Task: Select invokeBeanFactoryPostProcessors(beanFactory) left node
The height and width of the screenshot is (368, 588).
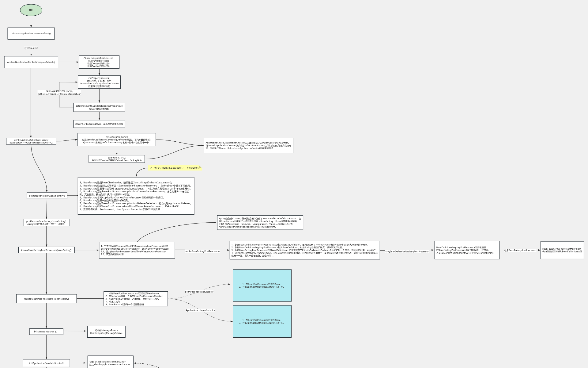Action: 46,250
